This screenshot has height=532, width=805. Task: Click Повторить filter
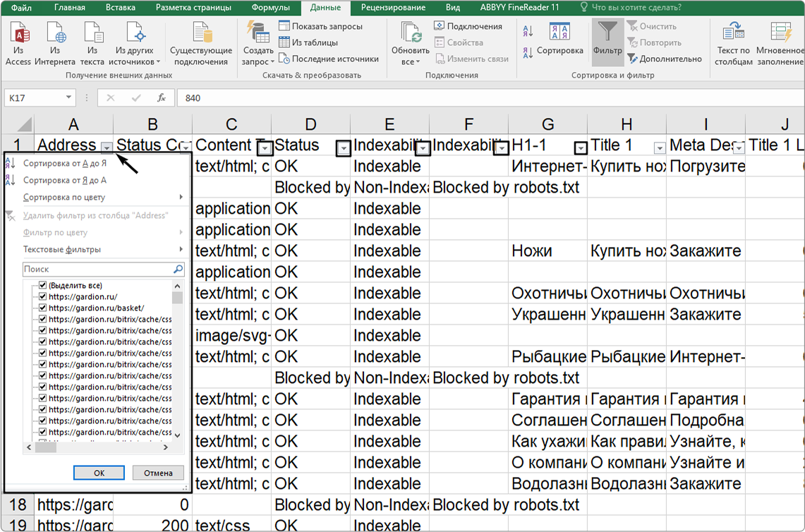click(x=655, y=42)
